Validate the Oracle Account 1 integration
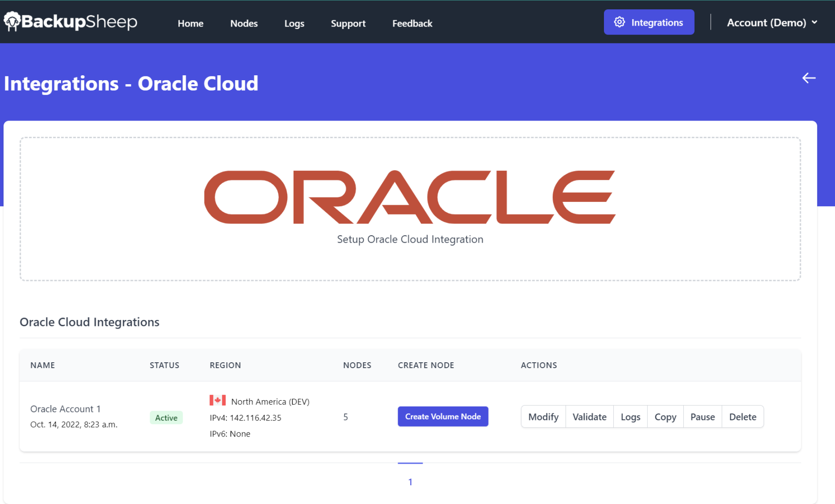 click(590, 417)
